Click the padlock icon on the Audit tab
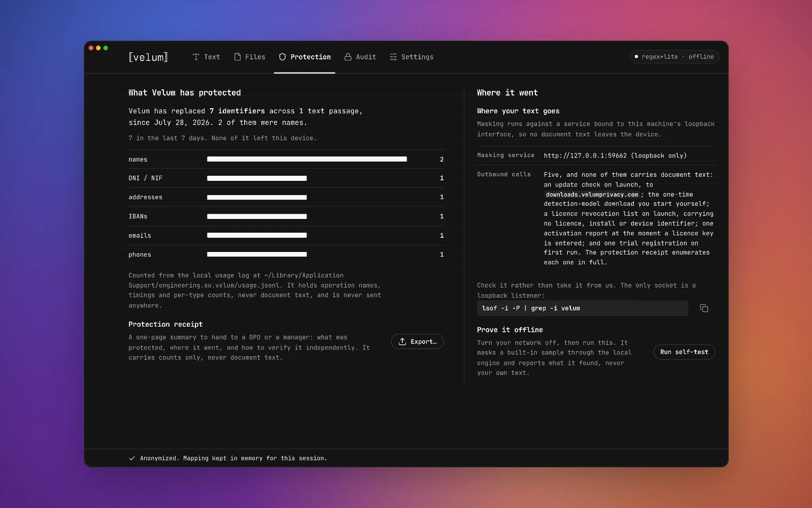The height and width of the screenshot is (508, 812). 348,57
